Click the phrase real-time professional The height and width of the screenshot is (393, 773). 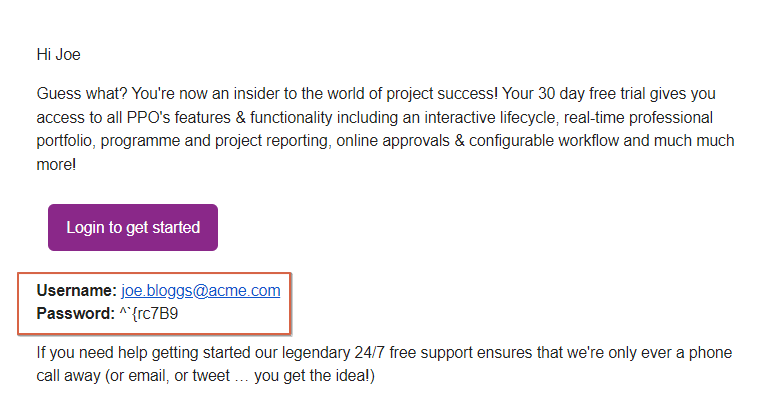638,117
